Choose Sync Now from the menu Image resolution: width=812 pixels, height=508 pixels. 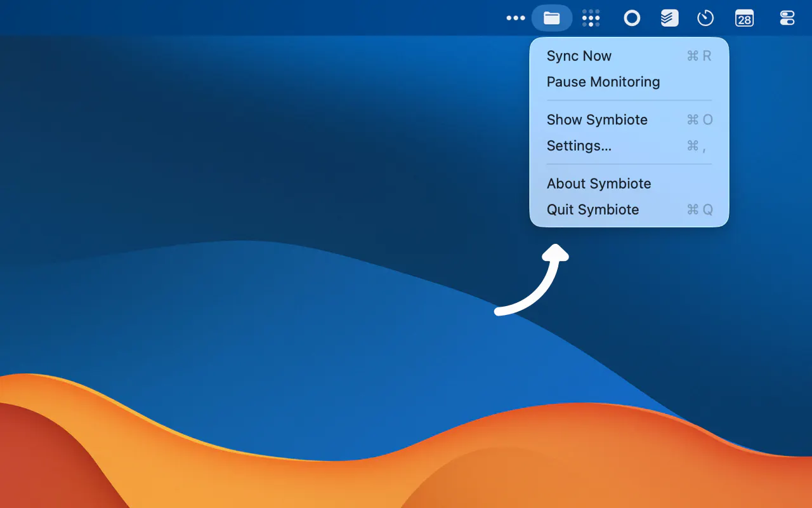629,56
